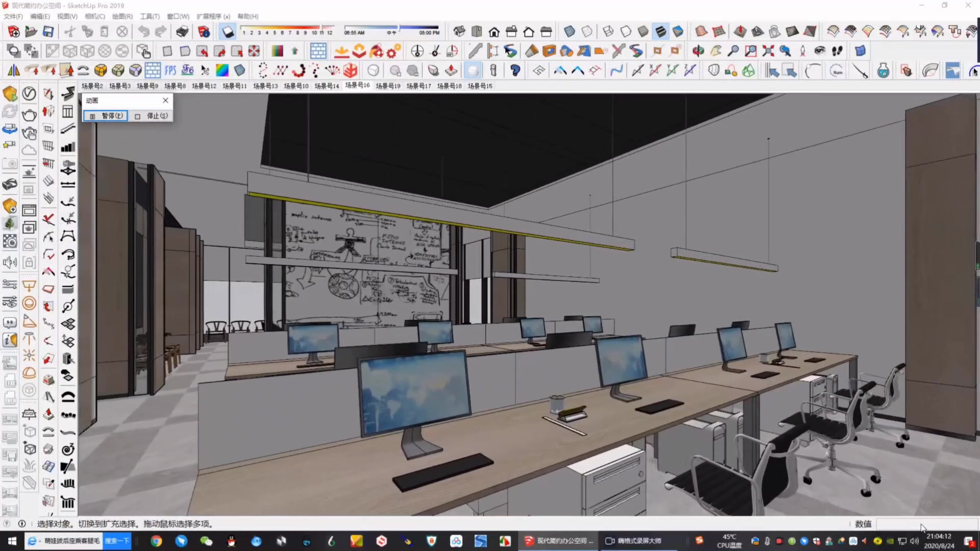Click the Undo arrow icon
This screenshot has height=551, width=980.
coord(143,32)
